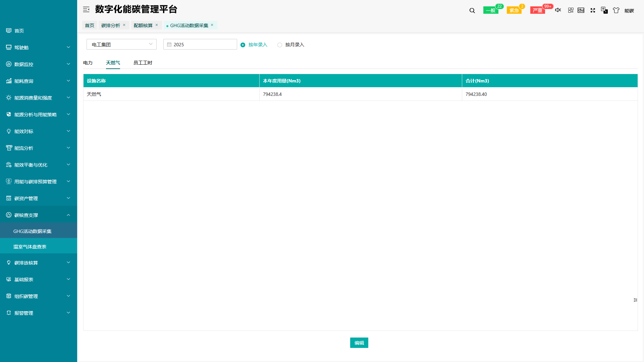Select the 按年录入 radio button
This screenshot has width=644, height=362.
point(243,45)
